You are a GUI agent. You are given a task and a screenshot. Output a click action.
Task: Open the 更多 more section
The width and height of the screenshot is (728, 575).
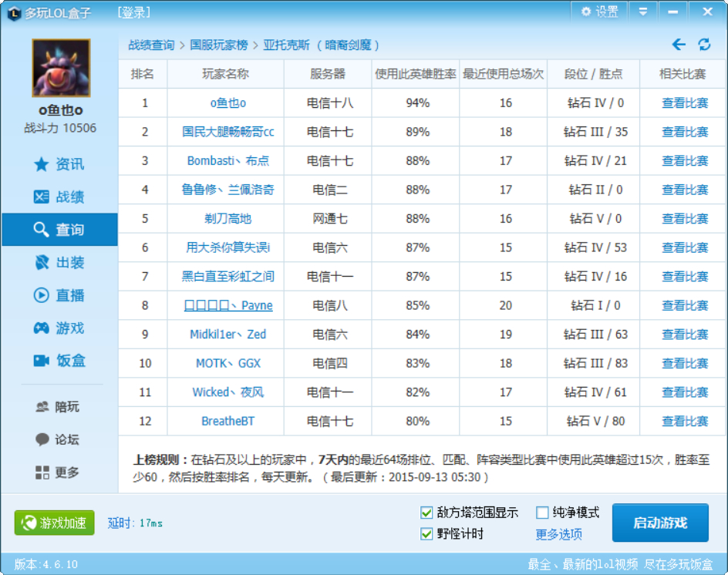click(x=58, y=472)
